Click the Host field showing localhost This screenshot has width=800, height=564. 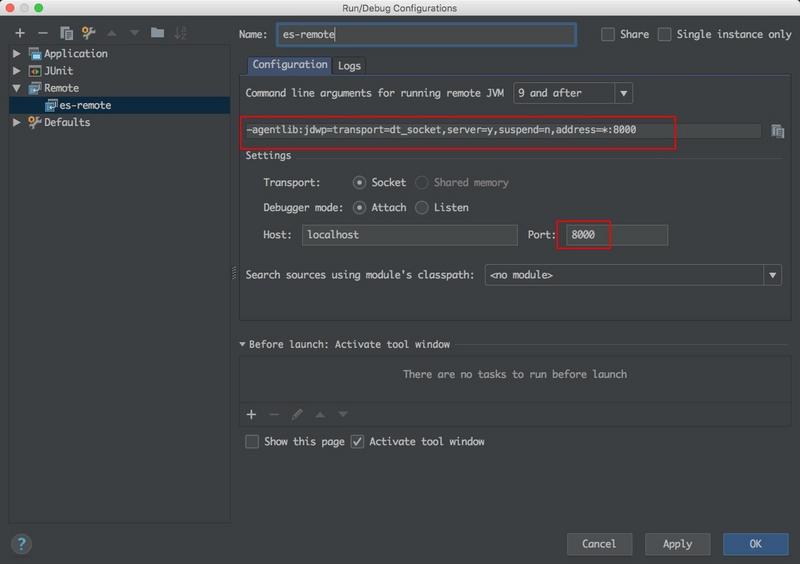pyautogui.click(x=410, y=235)
